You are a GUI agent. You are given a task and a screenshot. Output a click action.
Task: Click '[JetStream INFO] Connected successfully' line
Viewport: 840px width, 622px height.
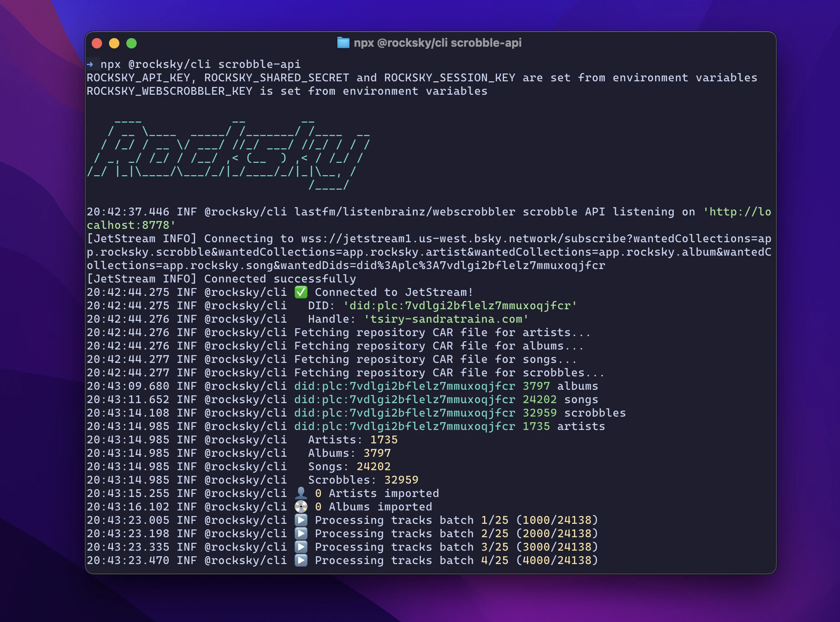(221, 279)
